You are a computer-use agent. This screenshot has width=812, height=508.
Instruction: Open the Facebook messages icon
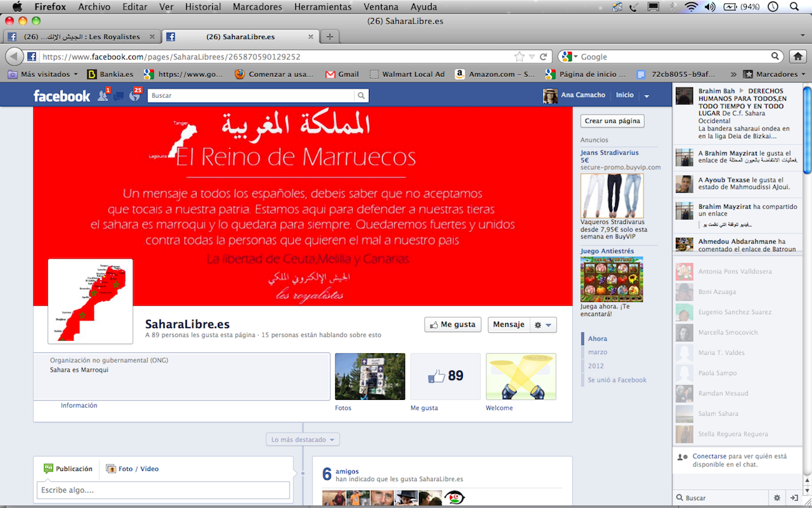(x=118, y=97)
